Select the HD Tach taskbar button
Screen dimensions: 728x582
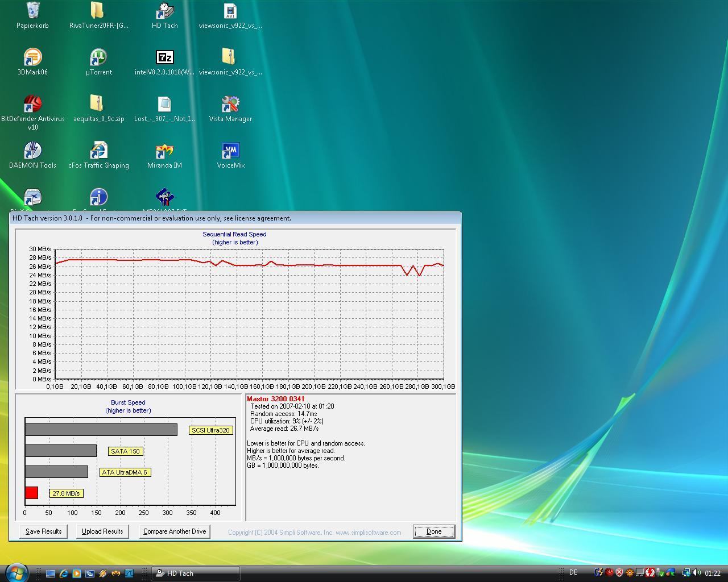(x=195, y=573)
